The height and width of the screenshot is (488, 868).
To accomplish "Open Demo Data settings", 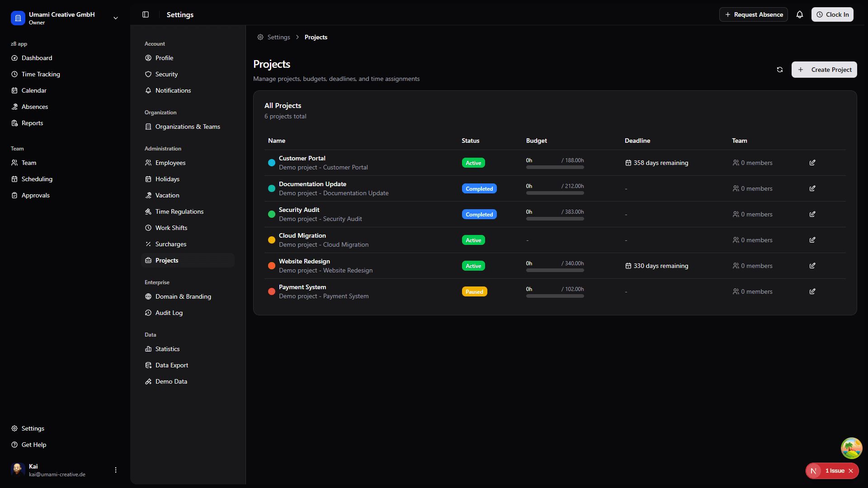I will click(171, 381).
